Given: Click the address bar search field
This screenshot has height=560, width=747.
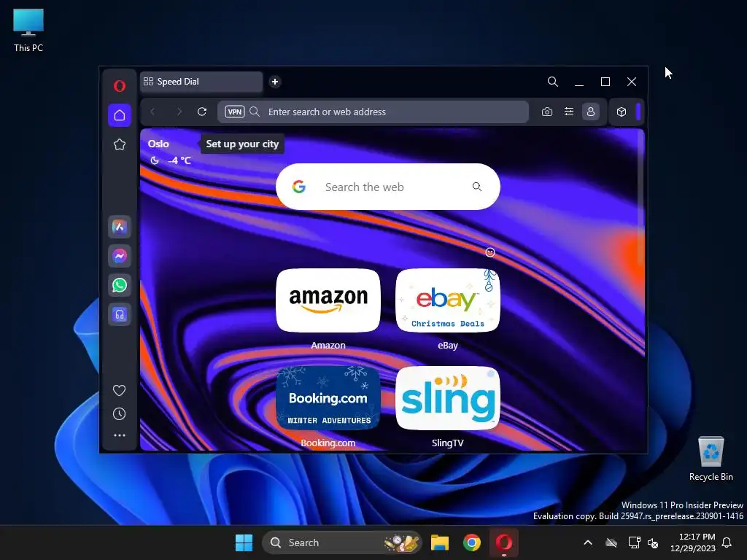Looking at the screenshot, I should [373, 112].
